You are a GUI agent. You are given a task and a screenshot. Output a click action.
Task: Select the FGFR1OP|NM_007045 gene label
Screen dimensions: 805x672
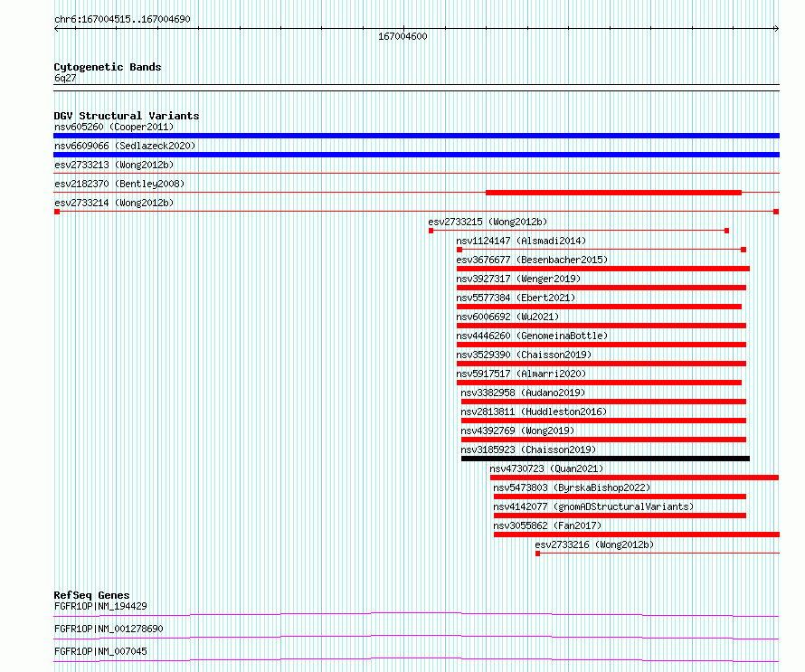[x=100, y=651]
